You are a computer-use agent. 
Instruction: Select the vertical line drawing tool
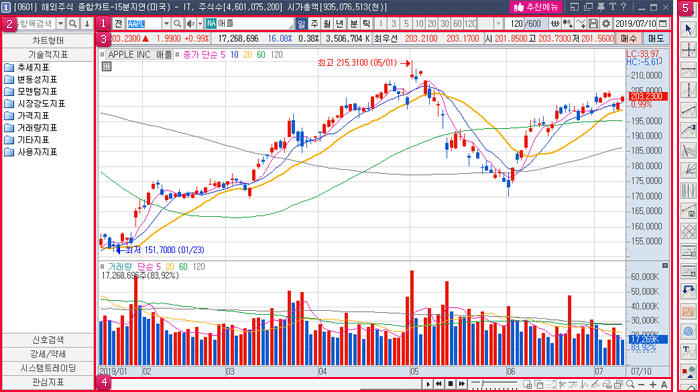click(688, 90)
